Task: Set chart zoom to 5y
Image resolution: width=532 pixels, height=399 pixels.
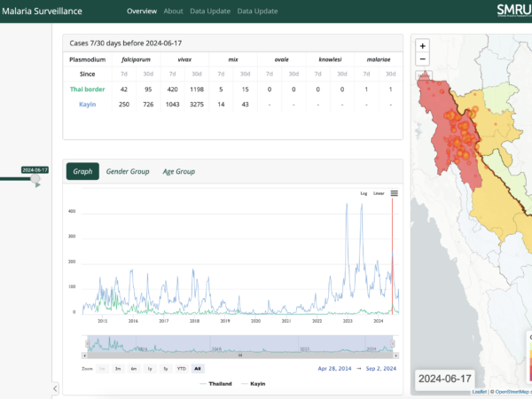Action: (x=166, y=369)
